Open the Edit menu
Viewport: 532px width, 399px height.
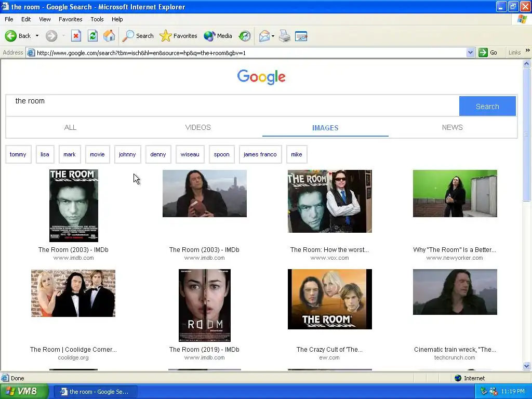26,19
